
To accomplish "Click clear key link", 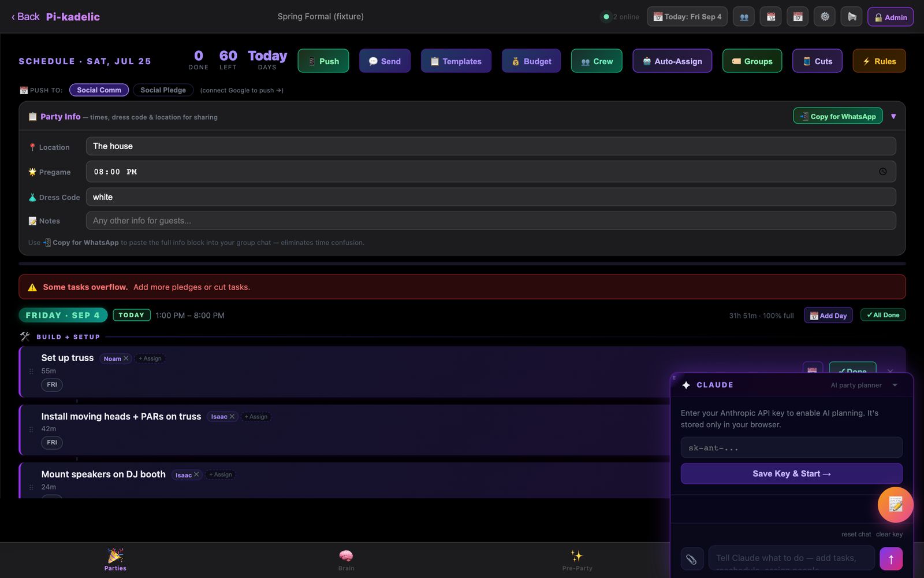I will coord(889,534).
